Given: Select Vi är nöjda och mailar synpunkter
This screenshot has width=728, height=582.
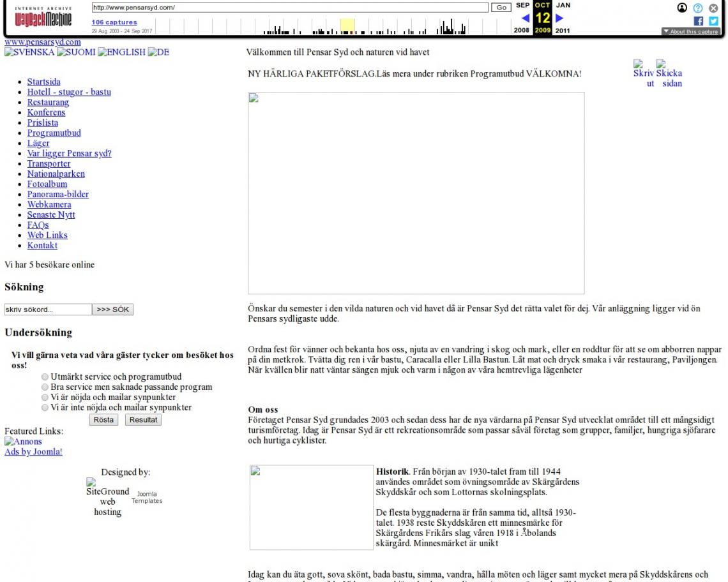Looking at the screenshot, I should pos(45,398).
